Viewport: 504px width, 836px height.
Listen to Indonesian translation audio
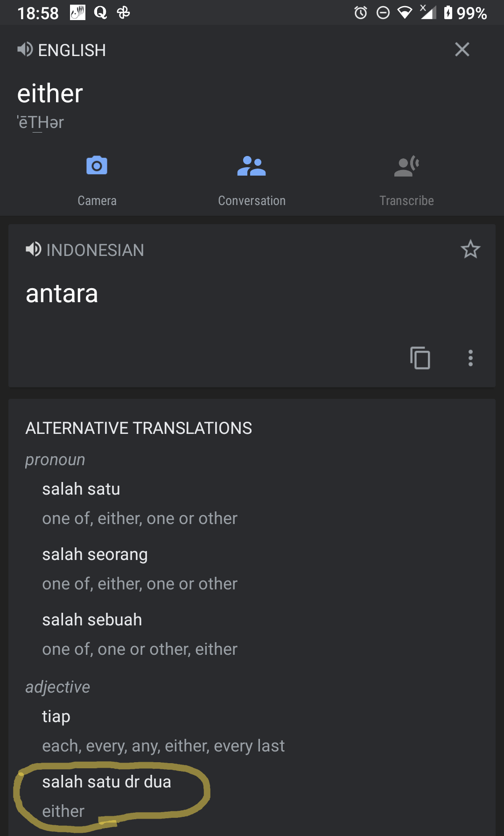[x=34, y=249]
